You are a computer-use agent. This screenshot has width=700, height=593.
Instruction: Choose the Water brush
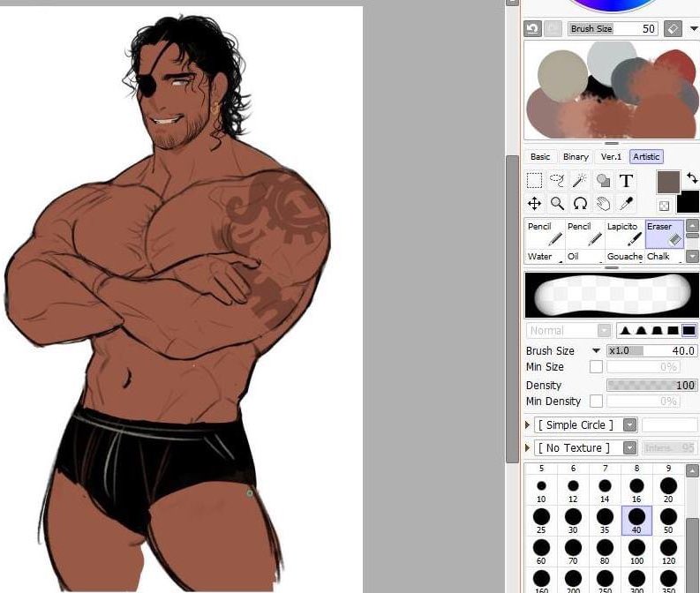click(x=546, y=256)
